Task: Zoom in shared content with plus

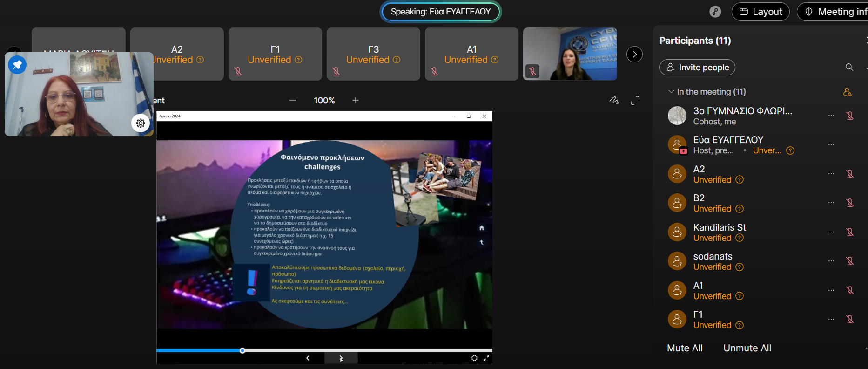Action: point(356,100)
